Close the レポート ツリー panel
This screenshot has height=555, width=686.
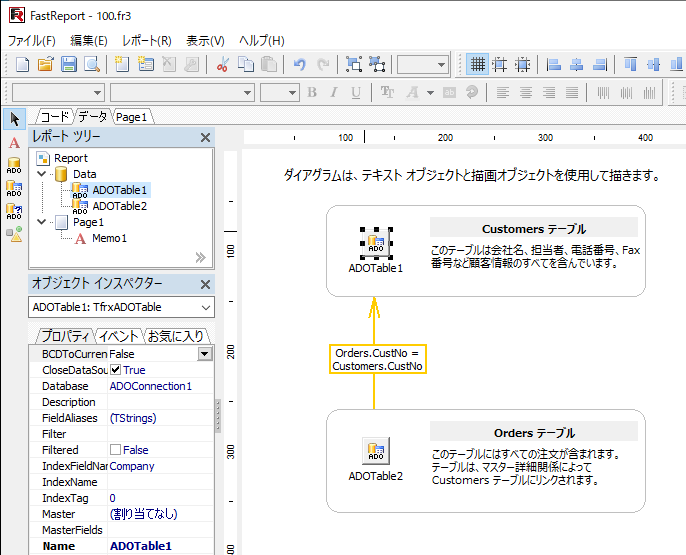click(x=205, y=137)
